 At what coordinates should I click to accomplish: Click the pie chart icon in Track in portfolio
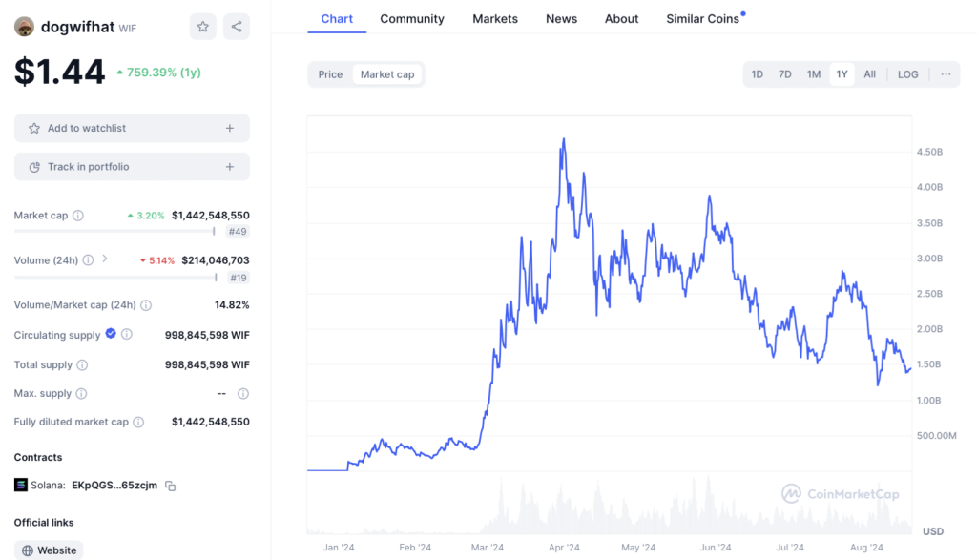34,167
